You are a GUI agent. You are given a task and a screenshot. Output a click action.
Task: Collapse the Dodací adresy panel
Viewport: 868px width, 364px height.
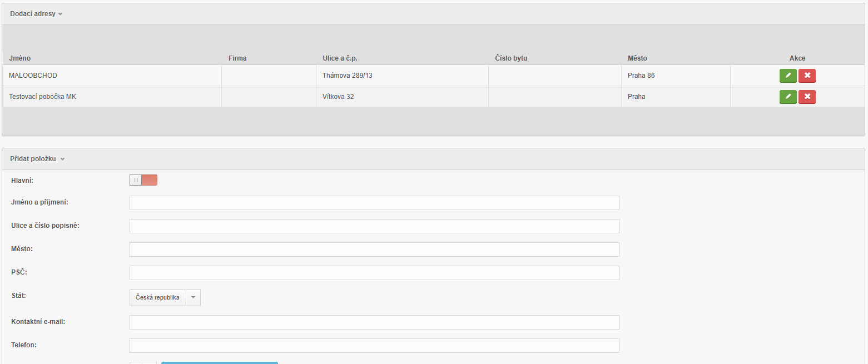click(36, 14)
